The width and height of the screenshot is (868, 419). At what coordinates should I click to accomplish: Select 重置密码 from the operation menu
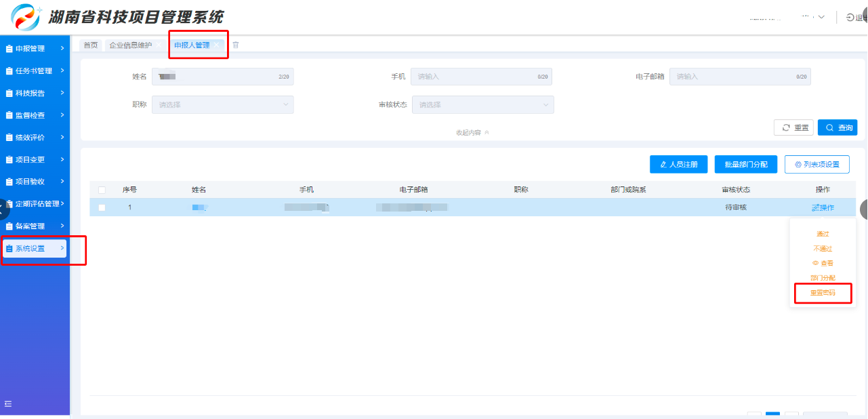point(823,293)
